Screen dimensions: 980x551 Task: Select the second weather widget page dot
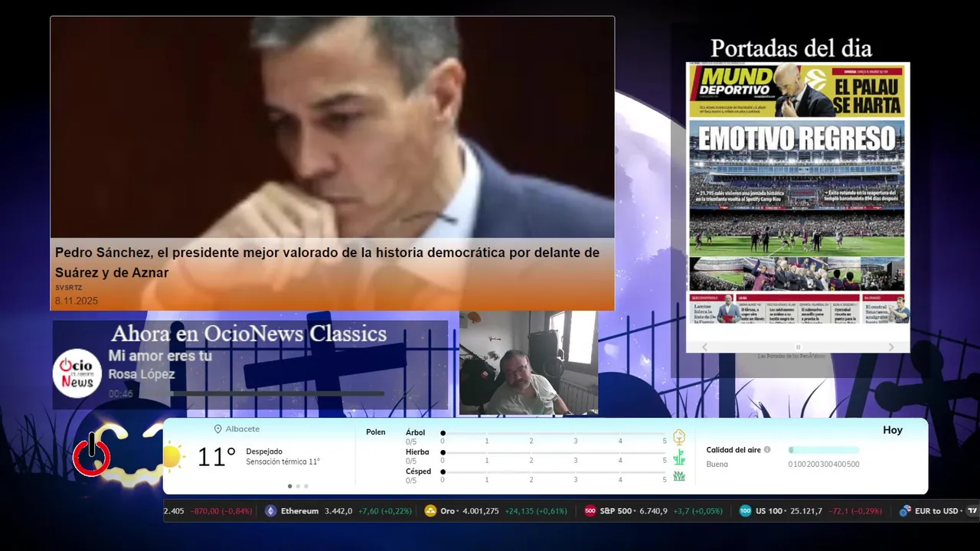(x=298, y=486)
